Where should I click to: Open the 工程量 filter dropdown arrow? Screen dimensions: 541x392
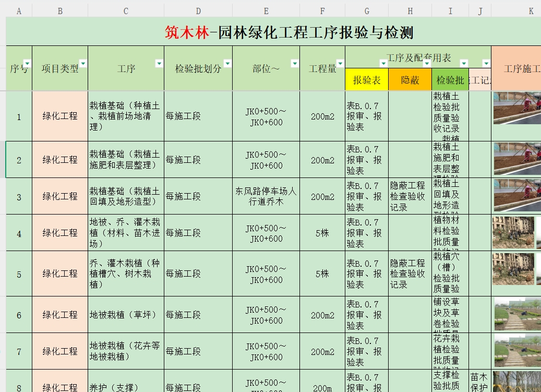341,64
